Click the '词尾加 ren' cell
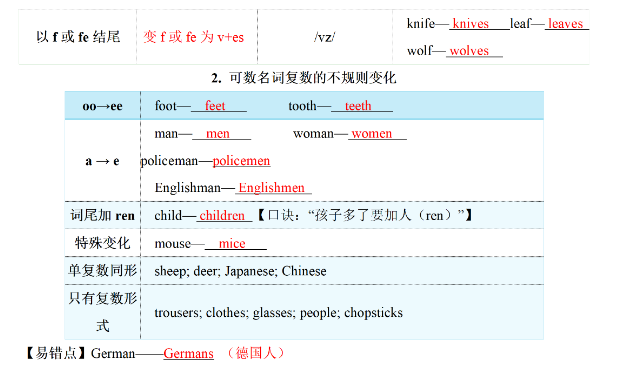This screenshot has height=372, width=621. tap(103, 216)
